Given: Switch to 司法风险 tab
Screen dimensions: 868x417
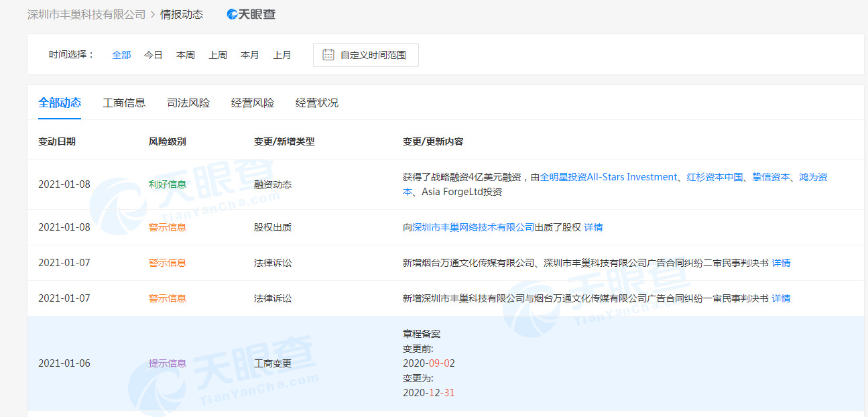Looking at the screenshot, I should pyautogui.click(x=188, y=103).
